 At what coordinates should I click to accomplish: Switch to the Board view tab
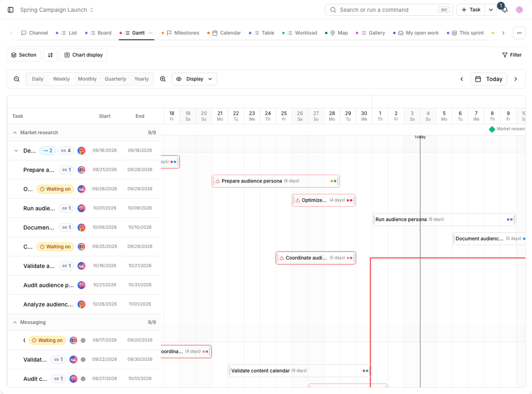[x=98, y=33]
